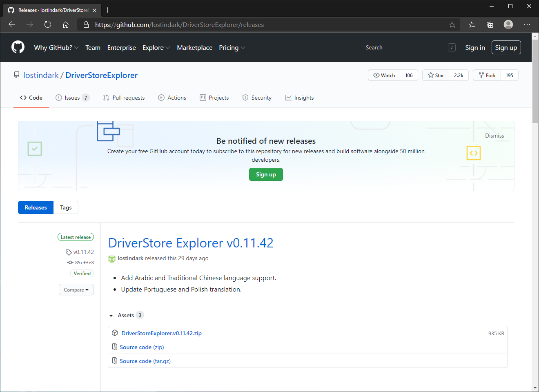Screen dimensions: 539x392
Task: Click the lostindark user avatar icon
Action: 112,258
